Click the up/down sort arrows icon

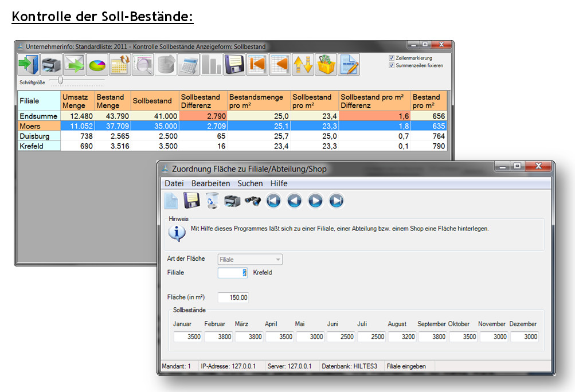pos(303,65)
